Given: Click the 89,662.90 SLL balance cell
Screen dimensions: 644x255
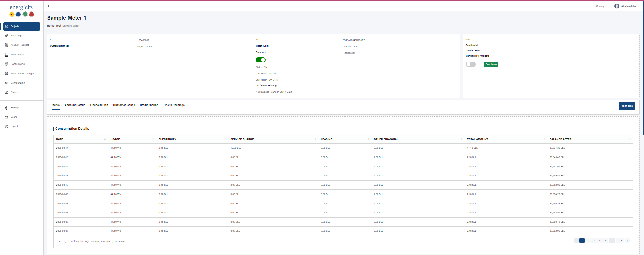Looking at the screenshot, I should pos(557,231).
